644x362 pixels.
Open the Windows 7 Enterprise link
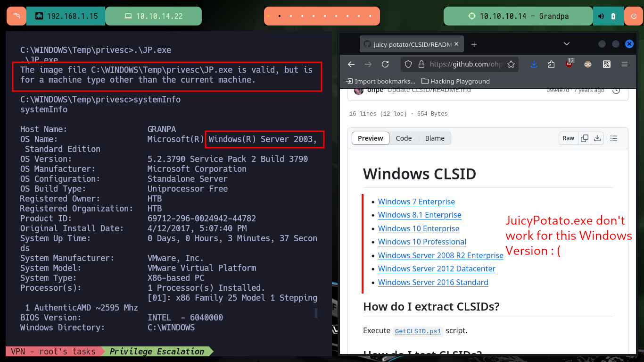click(416, 202)
